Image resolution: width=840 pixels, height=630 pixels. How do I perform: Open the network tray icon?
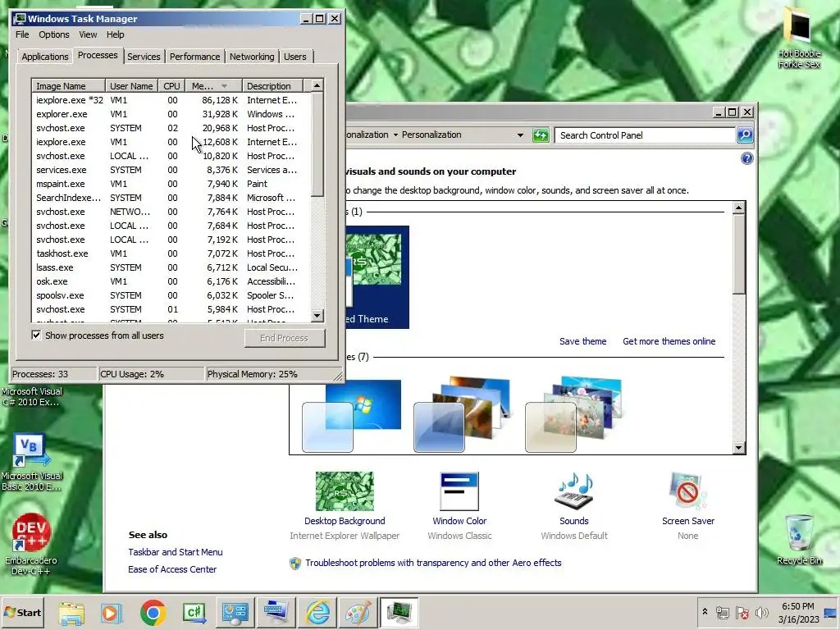click(723, 612)
